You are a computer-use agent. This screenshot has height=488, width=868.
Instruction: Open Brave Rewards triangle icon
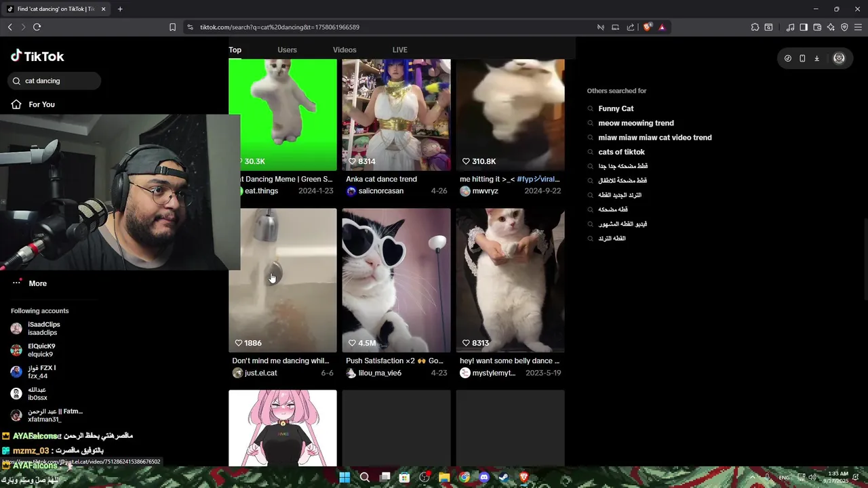(662, 27)
